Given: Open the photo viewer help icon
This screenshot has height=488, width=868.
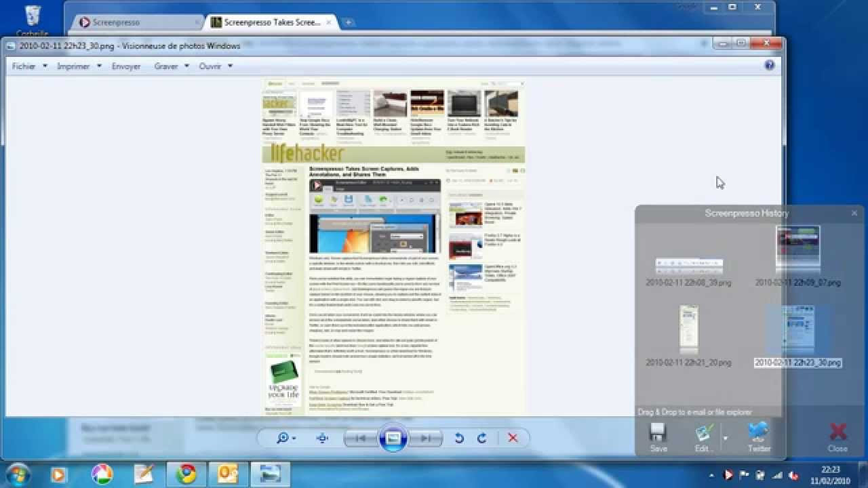Looking at the screenshot, I should pos(770,66).
